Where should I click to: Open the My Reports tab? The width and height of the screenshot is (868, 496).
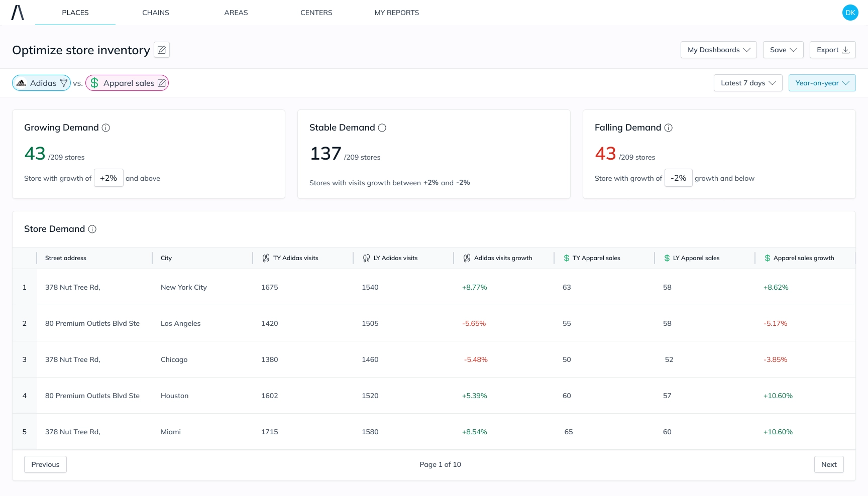[x=397, y=13]
